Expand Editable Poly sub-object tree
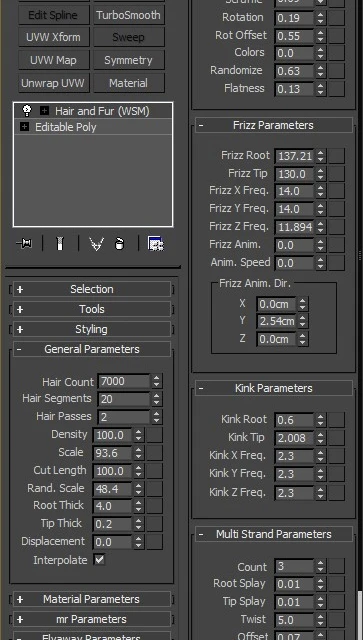The image size is (363, 640). [x=24, y=127]
